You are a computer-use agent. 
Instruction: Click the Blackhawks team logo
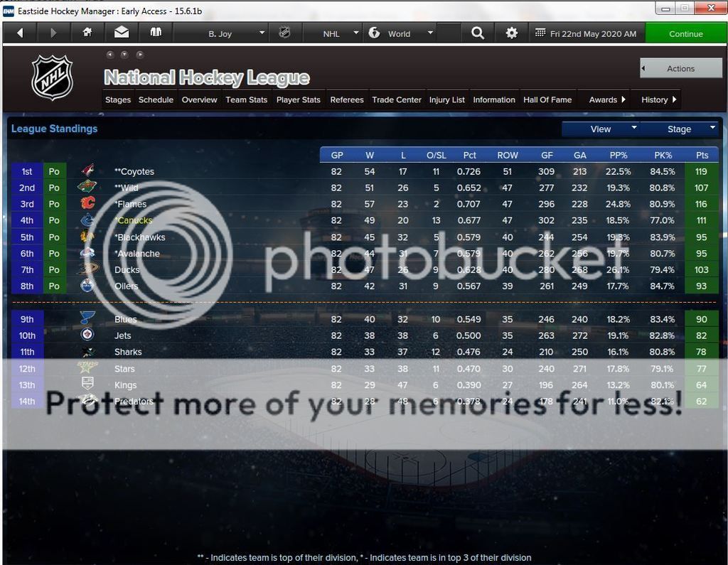pos(87,237)
